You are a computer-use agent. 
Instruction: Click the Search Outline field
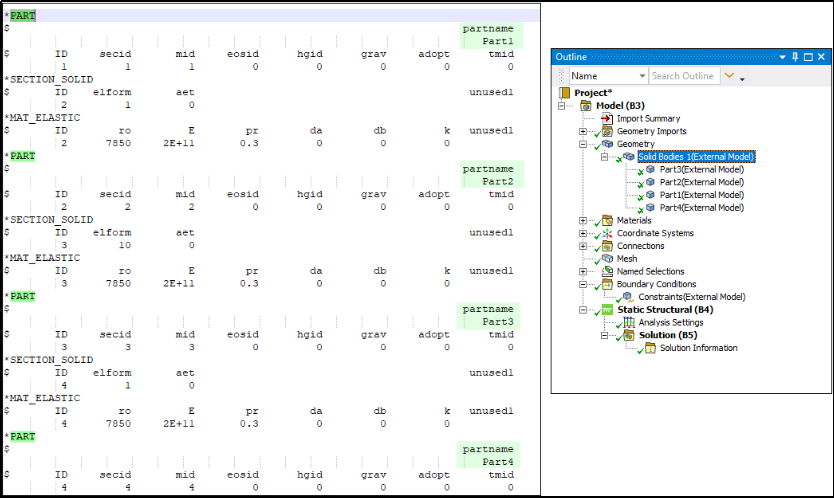685,76
